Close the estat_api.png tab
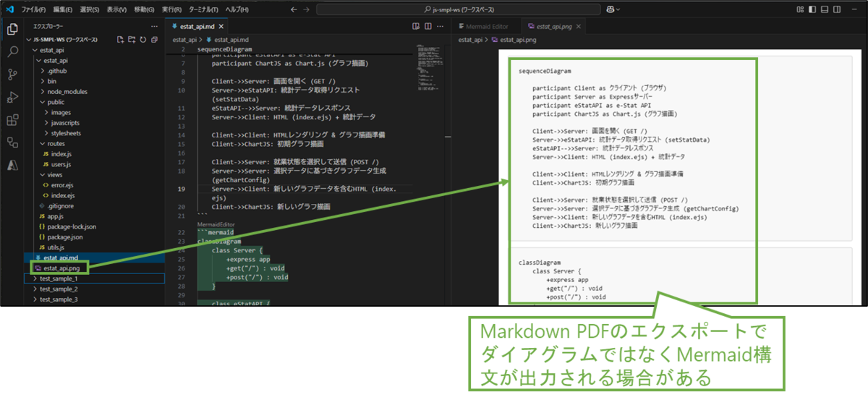The height and width of the screenshot is (400, 868). (578, 26)
